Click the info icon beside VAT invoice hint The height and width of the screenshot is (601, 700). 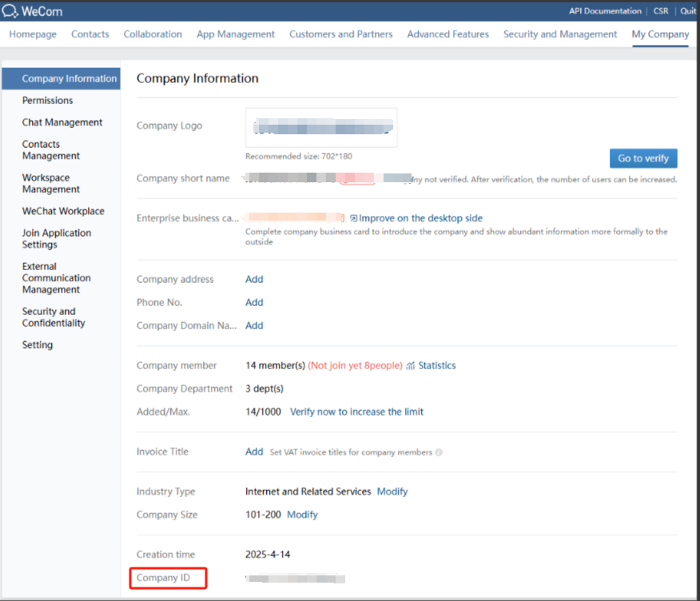point(439,452)
